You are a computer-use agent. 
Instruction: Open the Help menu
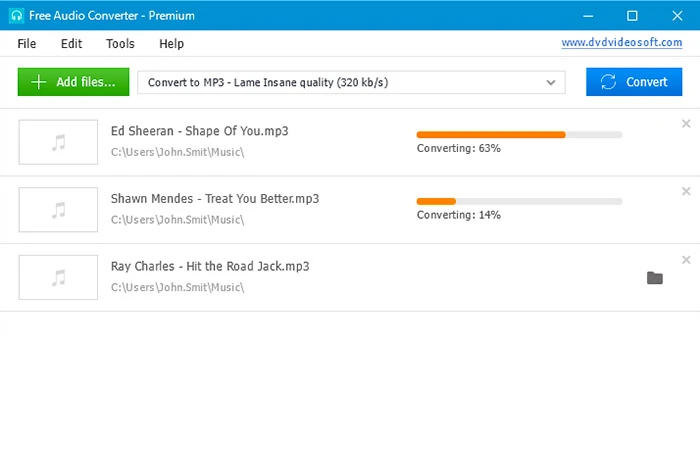pyautogui.click(x=171, y=44)
